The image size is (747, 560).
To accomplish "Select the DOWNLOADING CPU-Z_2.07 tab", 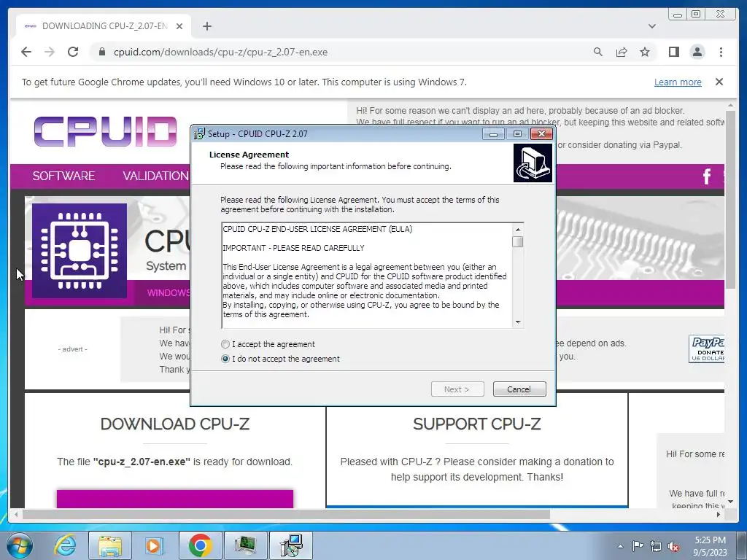I will click(x=104, y=26).
